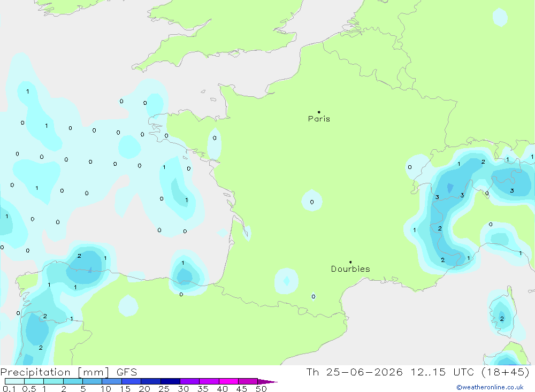Pick the 20–25 mm legend swatch
Viewport: 535px width, 392px height.
[151, 381]
